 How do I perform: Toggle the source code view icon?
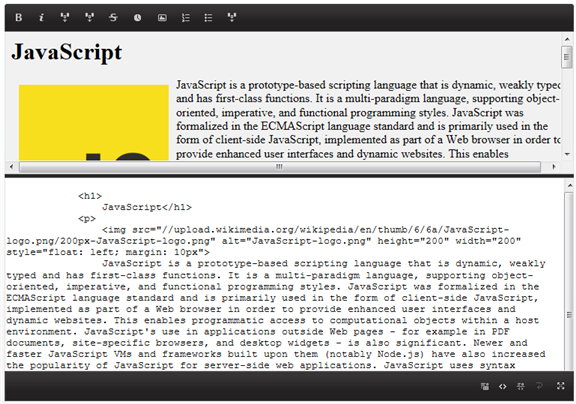(503, 386)
